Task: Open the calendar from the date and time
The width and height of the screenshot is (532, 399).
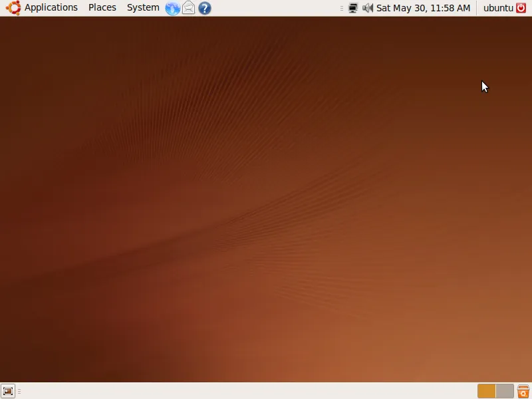Action: coord(423,8)
